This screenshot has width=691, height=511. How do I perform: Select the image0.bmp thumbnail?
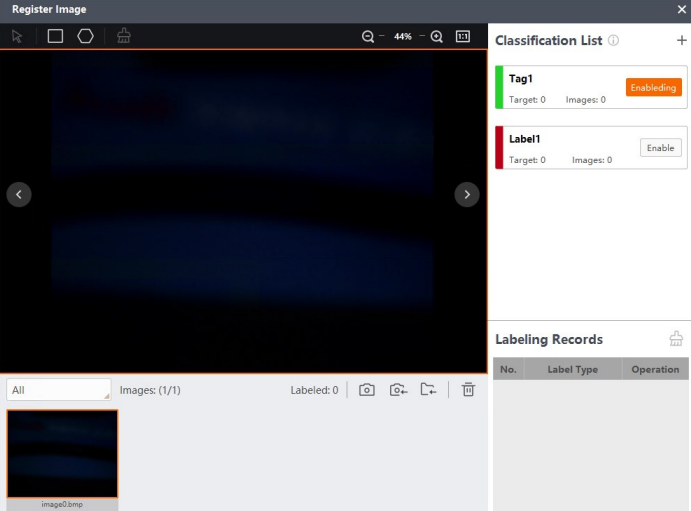tap(62, 454)
